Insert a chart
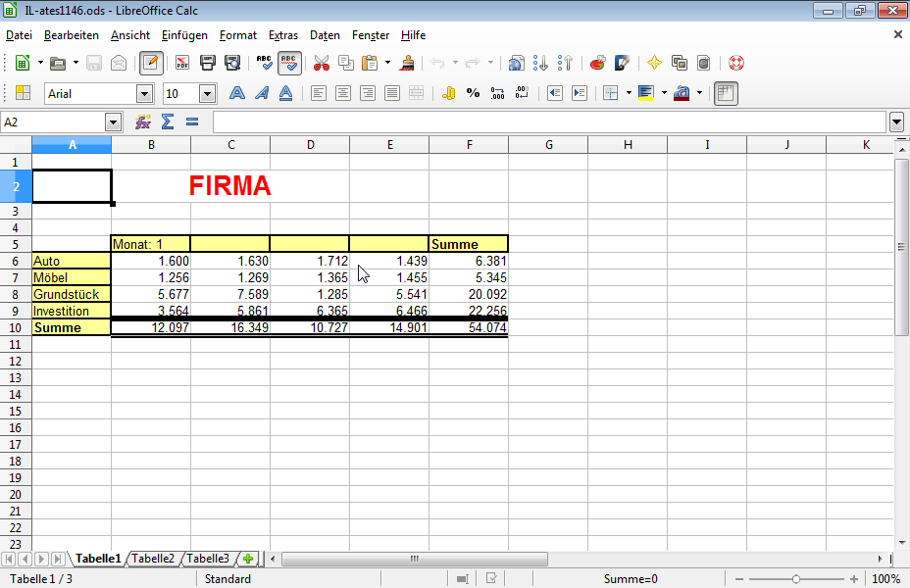This screenshot has width=910, height=588. 597,63
